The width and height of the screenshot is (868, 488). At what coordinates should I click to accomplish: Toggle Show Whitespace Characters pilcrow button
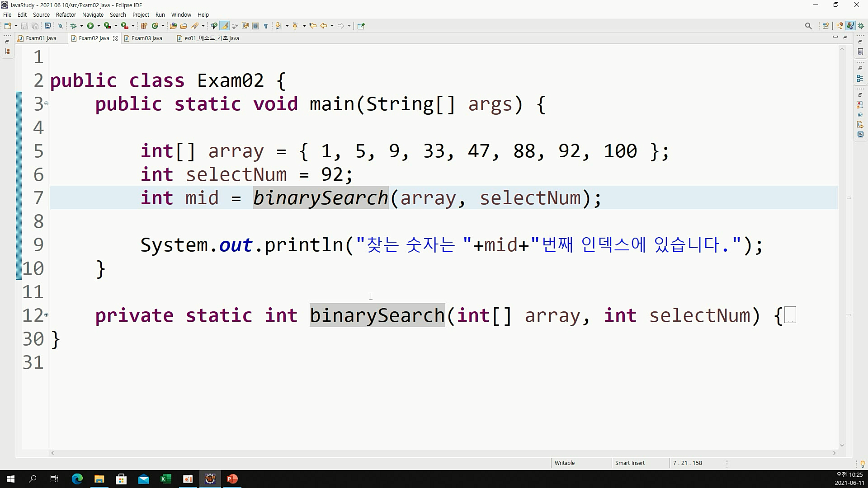coord(266,26)
